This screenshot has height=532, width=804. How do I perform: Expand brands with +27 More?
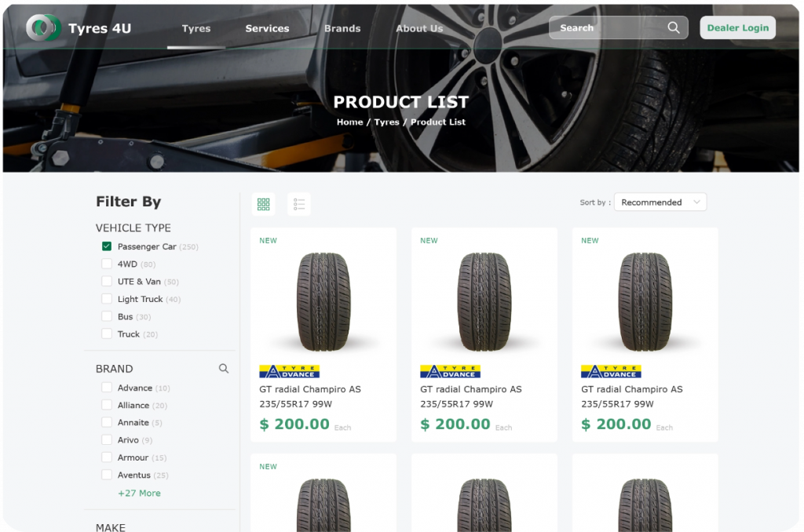click(140, 493)
